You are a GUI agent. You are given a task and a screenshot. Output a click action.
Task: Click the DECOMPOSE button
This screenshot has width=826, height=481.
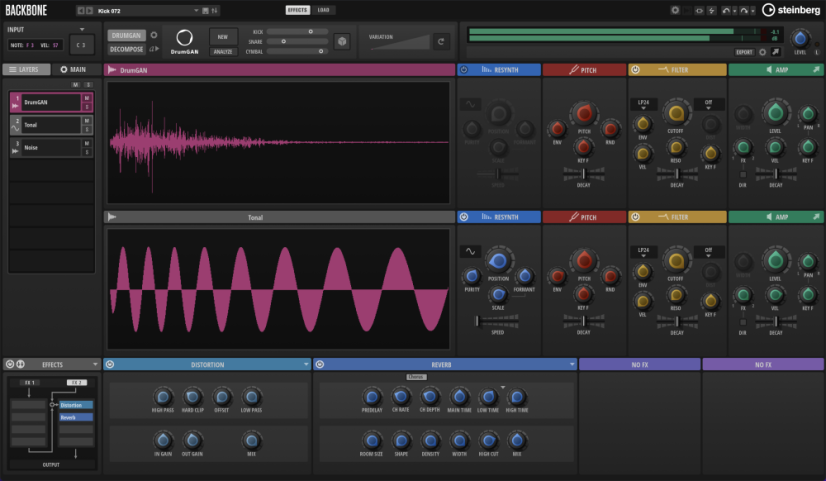pos(125,47)
